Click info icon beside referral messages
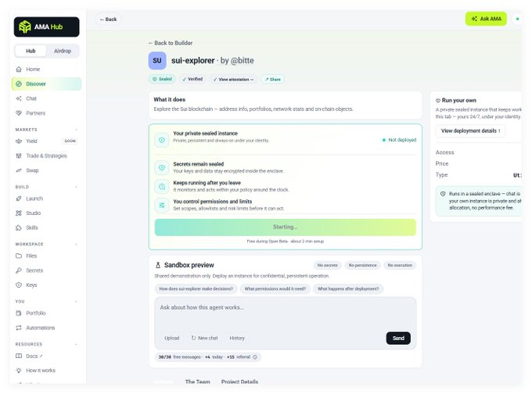 tap(255, 357)
